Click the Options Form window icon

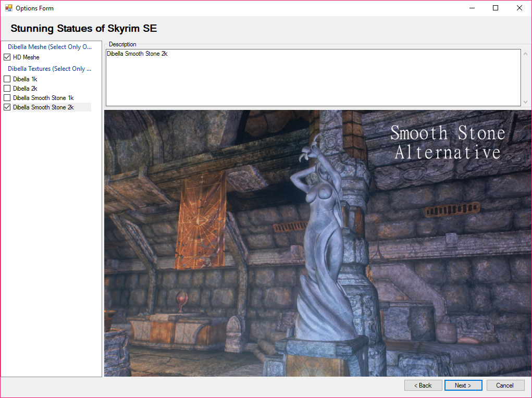click(x=8, y=8)
